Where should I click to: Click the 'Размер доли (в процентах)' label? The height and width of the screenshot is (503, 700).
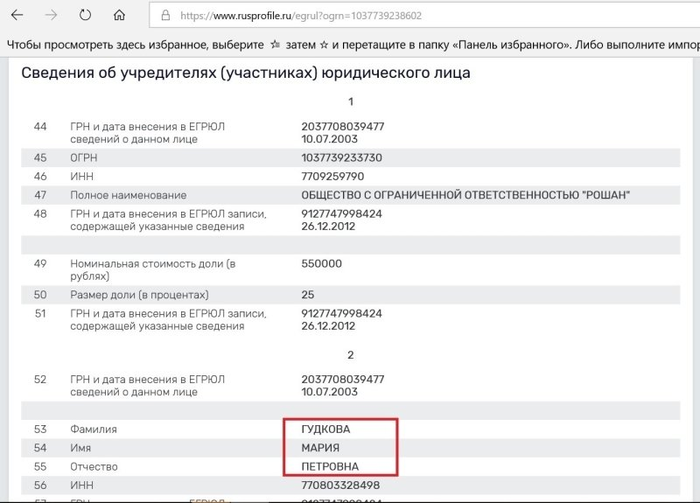139,295
